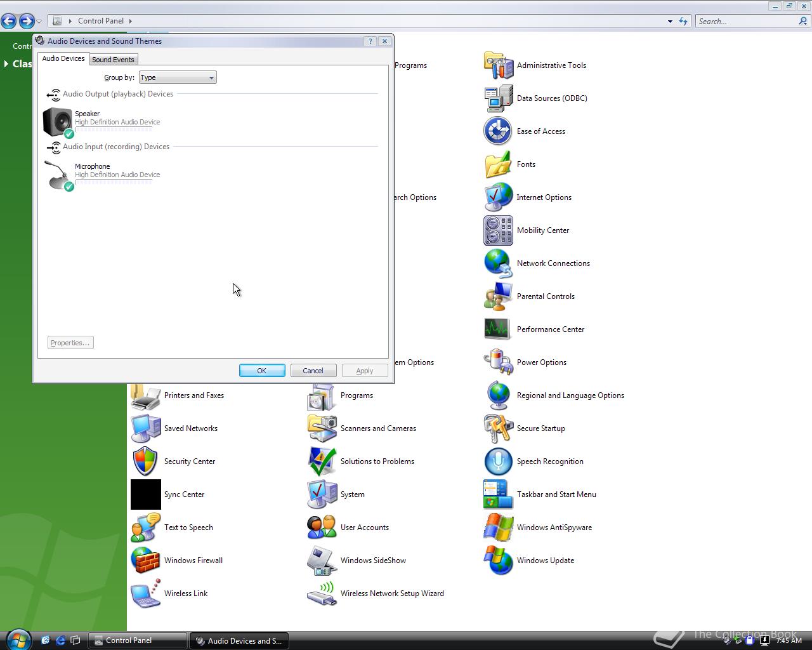Open Text to Speech icon
The width and height of the screenshot is (812, 650).
(145, 527)
